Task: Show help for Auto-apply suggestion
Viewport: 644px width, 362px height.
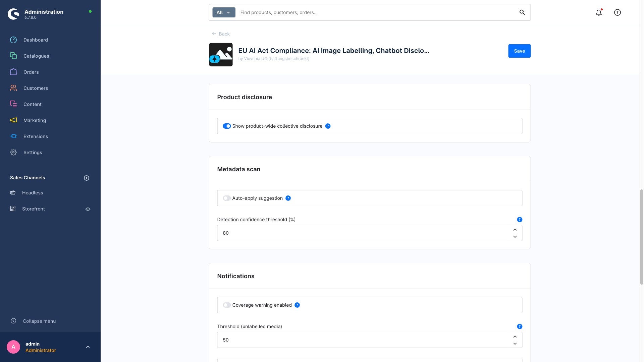Action: click(288, 198)
